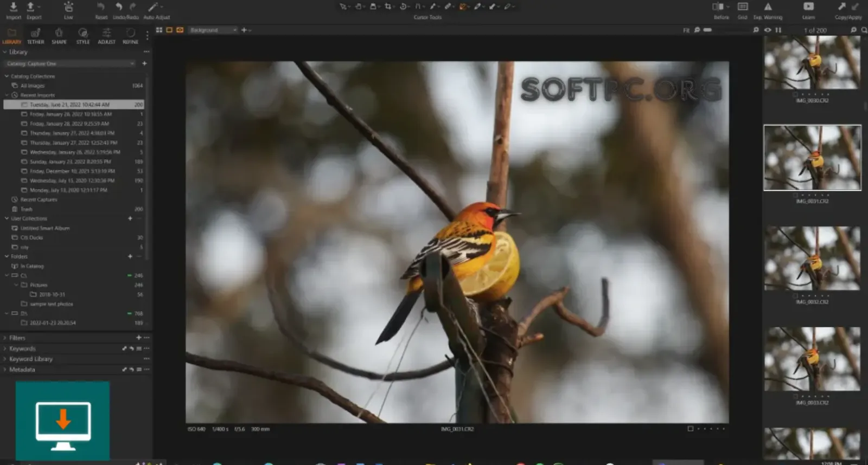Start Live view with the Live icon

pyautogui.click(x=68, y=7)
